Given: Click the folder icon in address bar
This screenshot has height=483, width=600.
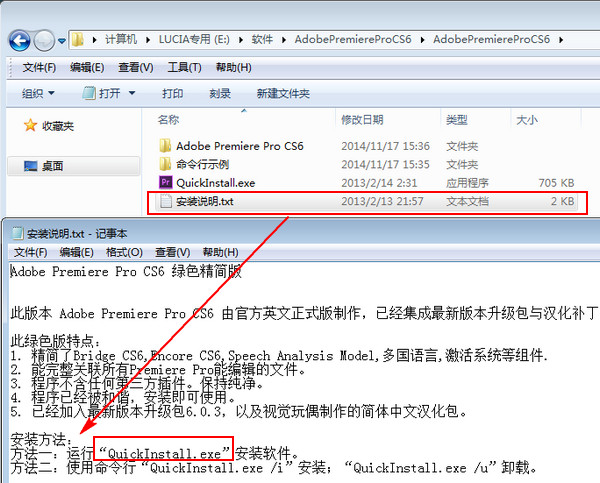Looking at the screenshot, I should click(x=78, y=39).
